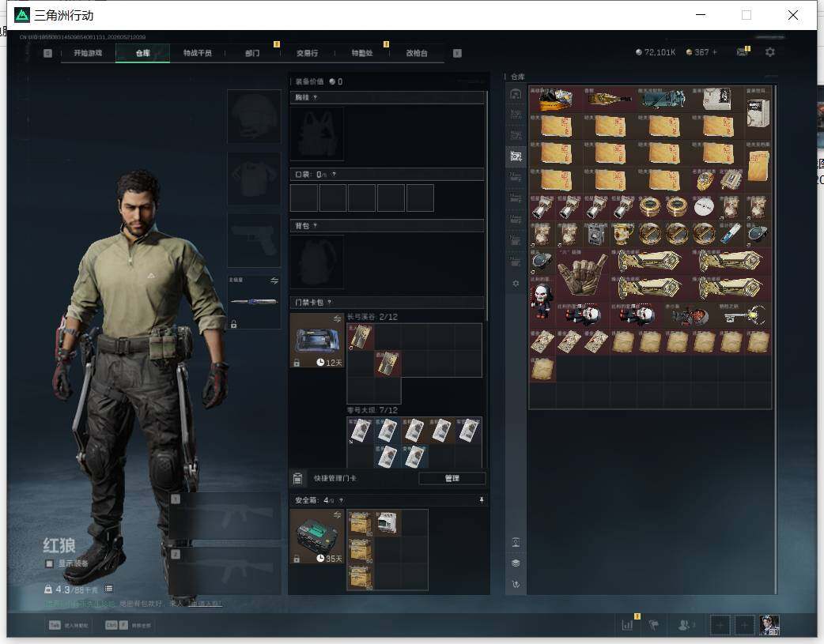Open the 开始游戏 tab
This screenshot has height=644, width=824.
point(88,53)
